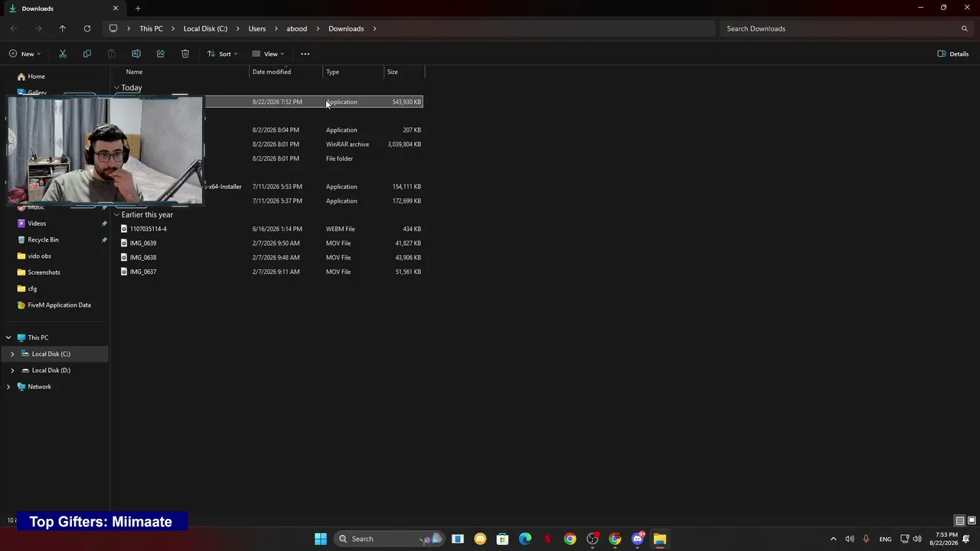980x551 pixels.
Task: Launch Microsoft Store from taskbar
Action: pyautogui.click(x=502, y=539)
